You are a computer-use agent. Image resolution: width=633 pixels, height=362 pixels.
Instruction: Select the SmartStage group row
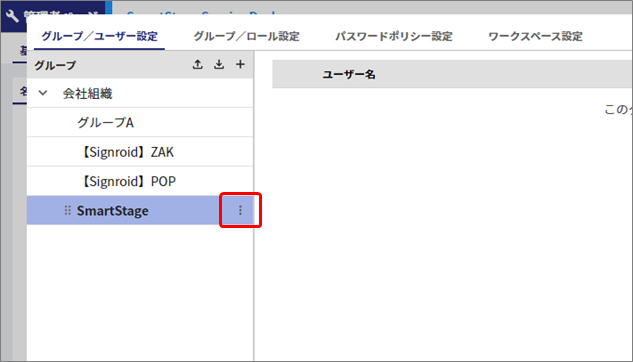(140, 210)
